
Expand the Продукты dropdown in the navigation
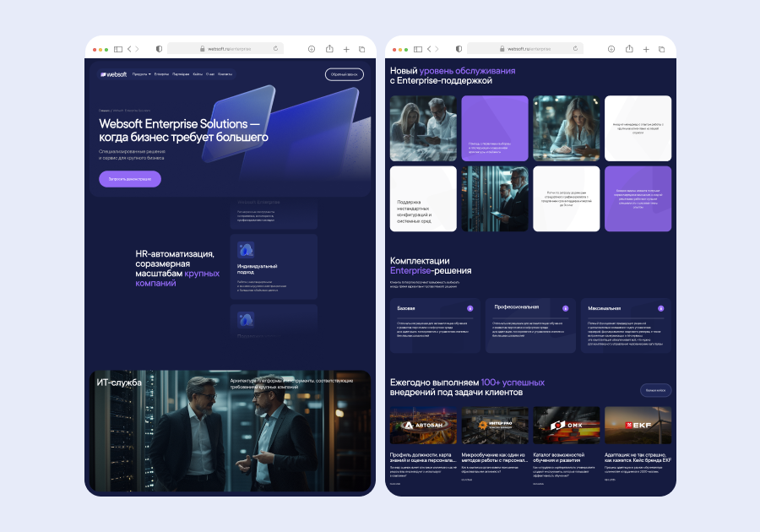pyautogui.click(x=141, y=74)
